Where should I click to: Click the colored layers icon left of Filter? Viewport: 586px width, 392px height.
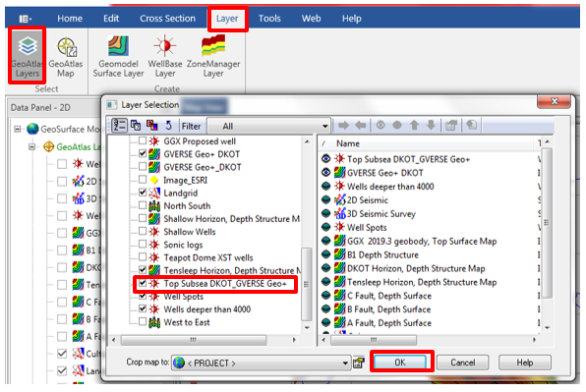(151, 126)
